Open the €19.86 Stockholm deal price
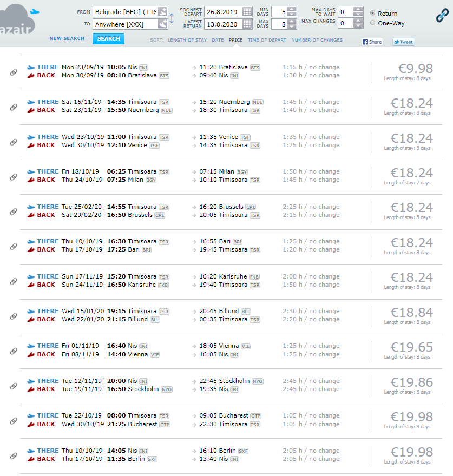This screenshot has width=453, height=476. [x=412, y=382]
